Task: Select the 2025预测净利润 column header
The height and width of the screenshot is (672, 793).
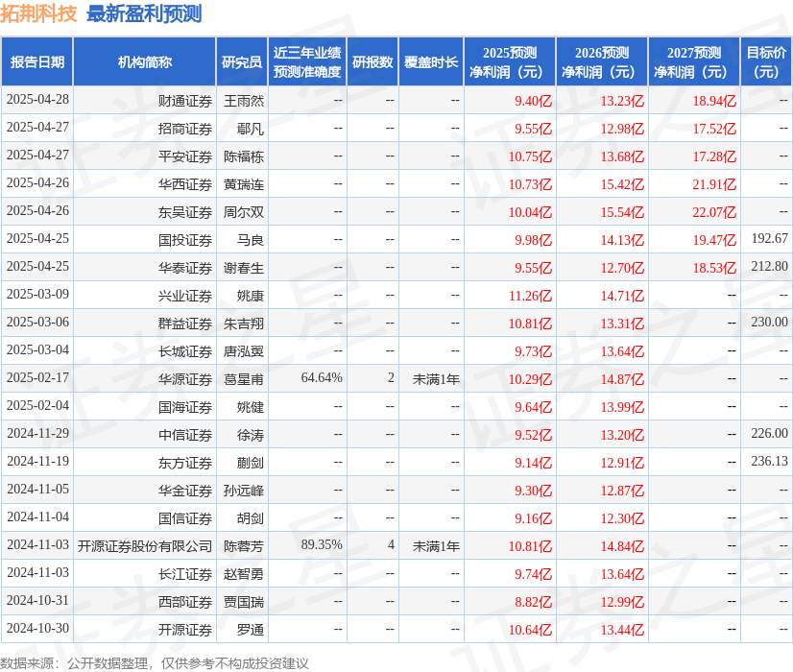Action: 510,61
